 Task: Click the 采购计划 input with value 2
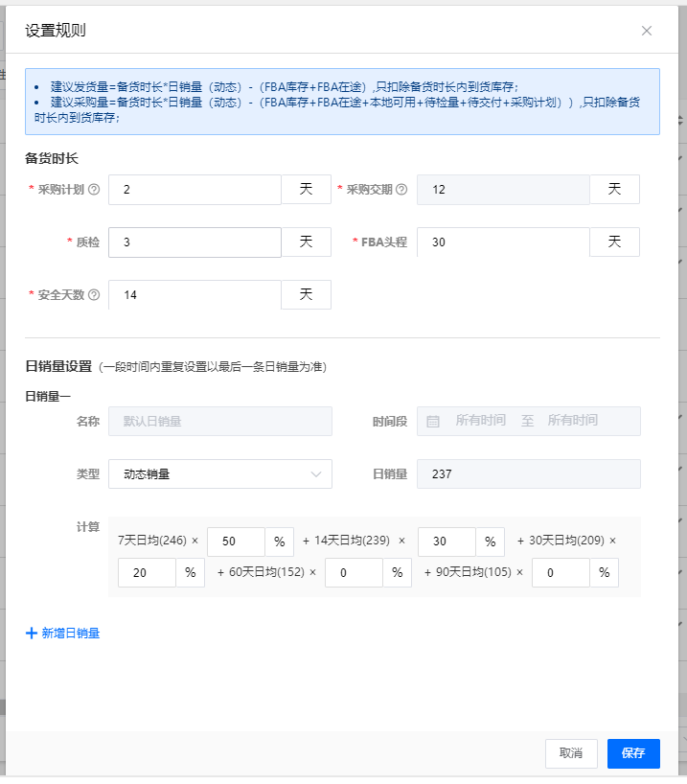[x=195, y=190]
